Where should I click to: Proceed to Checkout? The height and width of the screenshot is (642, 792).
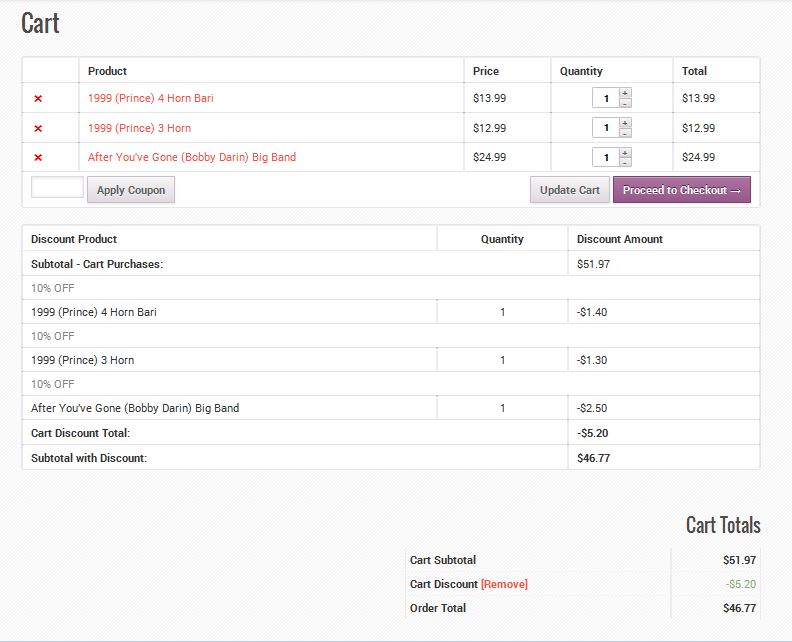pyautogui.click(x=682, y=190)
